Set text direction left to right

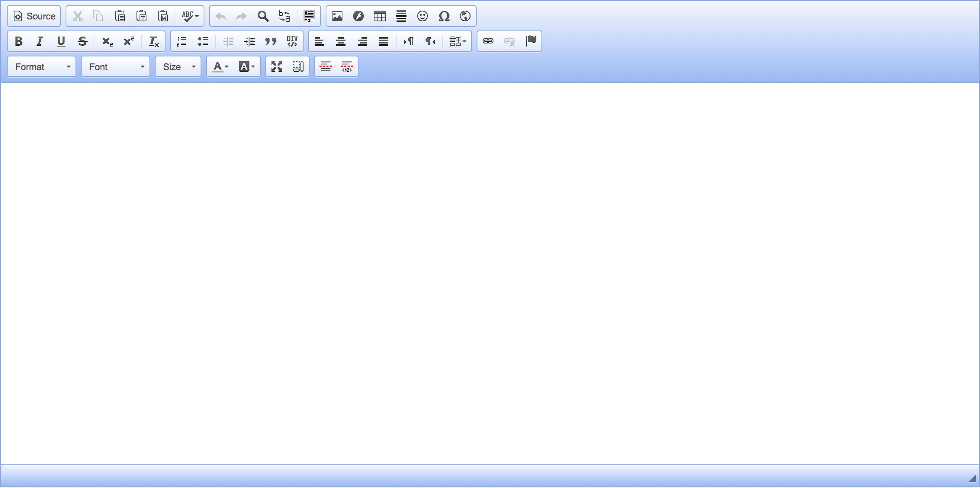click(x=409, y=41)
